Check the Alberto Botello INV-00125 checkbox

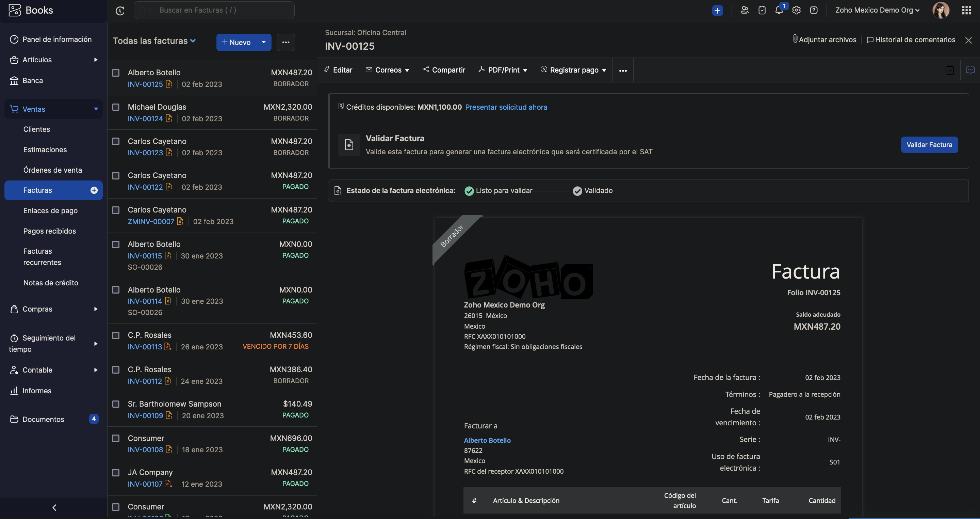tap(116, 72)
